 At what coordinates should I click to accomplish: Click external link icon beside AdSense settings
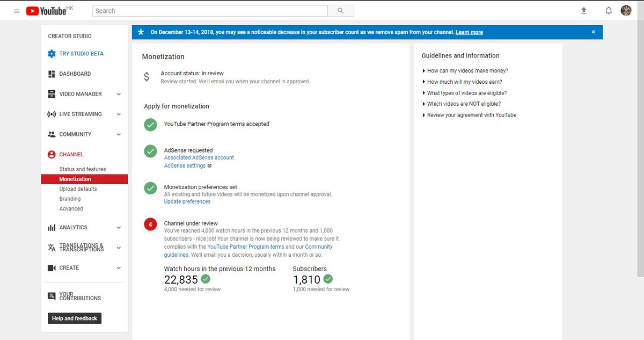click(x=209, y=166)
